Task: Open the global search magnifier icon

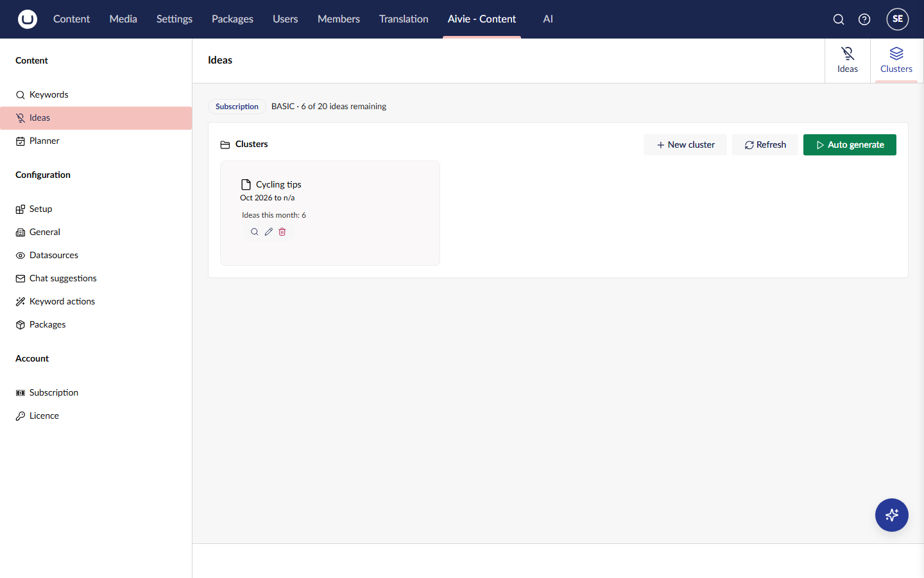Action: pos(839,19)
